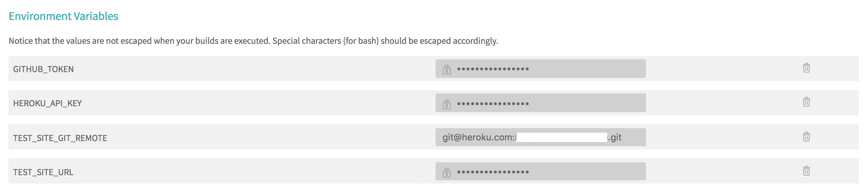Remove TEST_SITE_URL using its trash icon
This screenshot has width=868, height=190.
tap(806, 171)
